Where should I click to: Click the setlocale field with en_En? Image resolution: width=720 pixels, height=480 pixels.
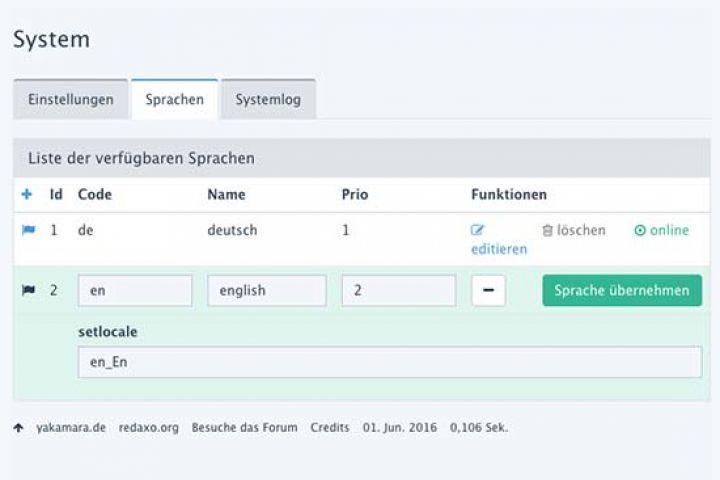tap(389, 362)
